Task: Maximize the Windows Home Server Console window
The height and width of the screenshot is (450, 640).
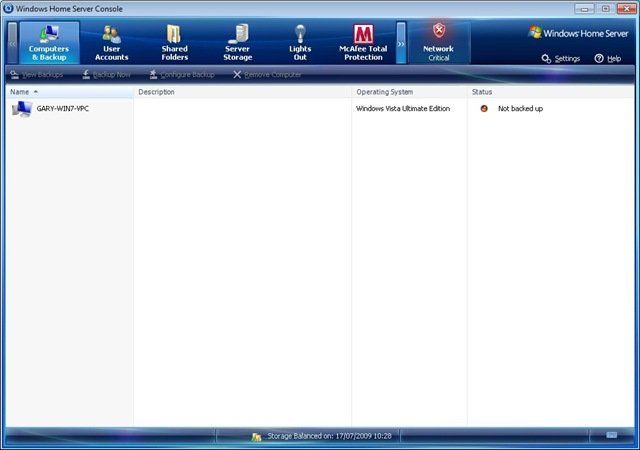Action: pos(605,9)
